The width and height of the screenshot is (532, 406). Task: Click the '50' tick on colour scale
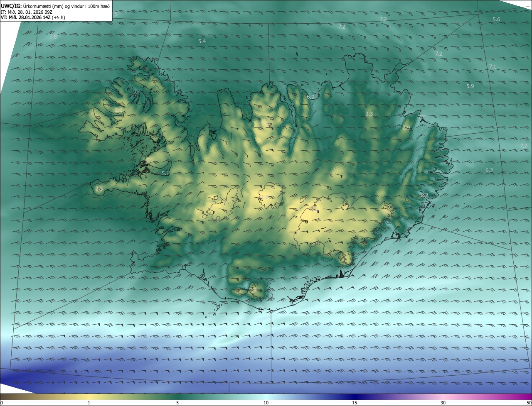coord(529,403)
